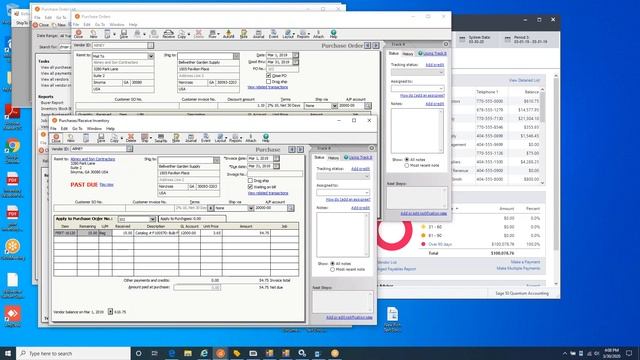Screen dimensions: 640x360
Task: Click Invoice No. field in Purchases window
Action: [x=275, y=174]
